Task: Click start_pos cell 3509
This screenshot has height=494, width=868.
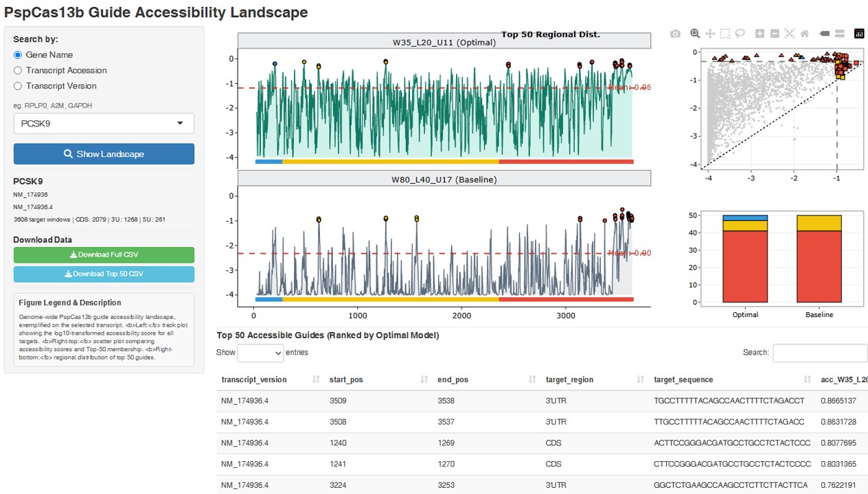Action: click(x=338, y=401)
